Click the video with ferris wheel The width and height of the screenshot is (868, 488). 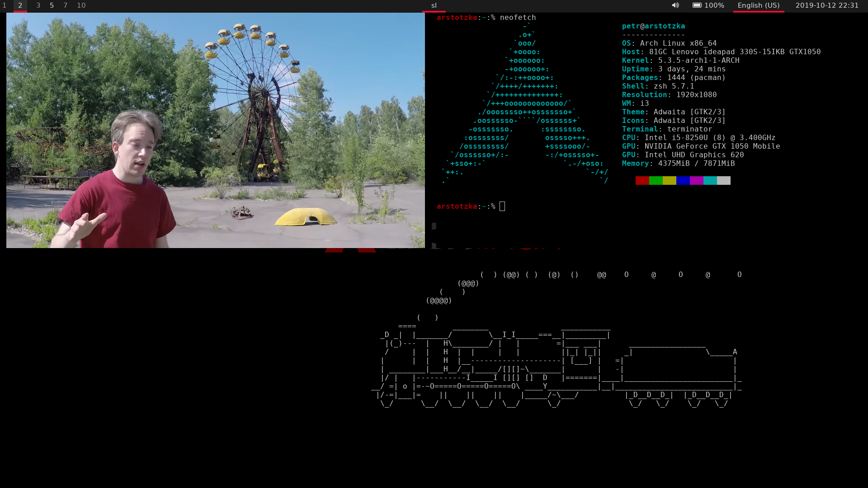[x=215, y=130]
